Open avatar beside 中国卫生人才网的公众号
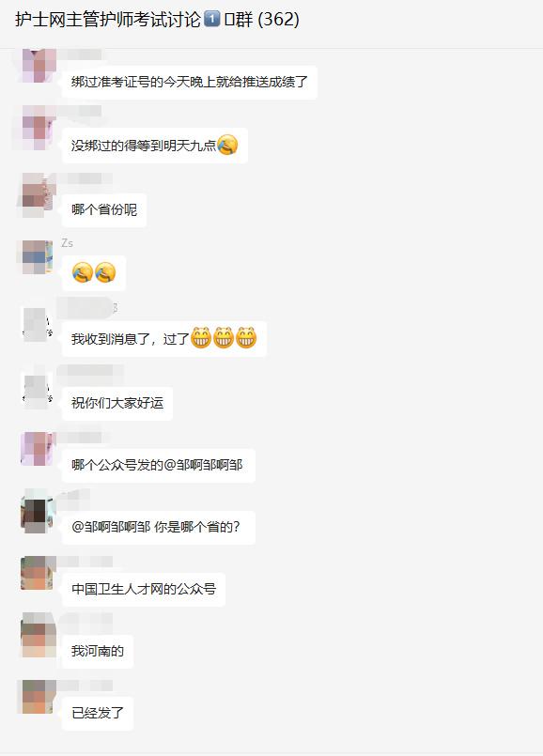Screen dimensions: 543x756 [x=39, y=572]
